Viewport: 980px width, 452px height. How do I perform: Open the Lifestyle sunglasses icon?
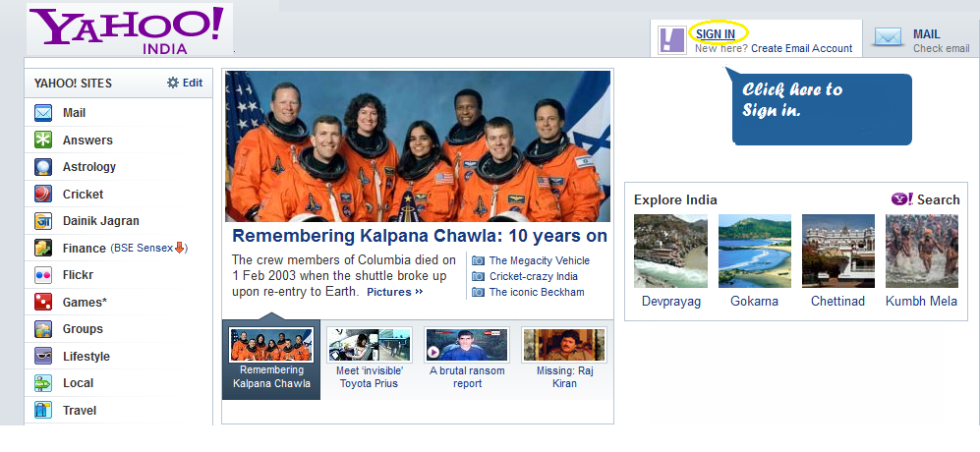click(43, 357)
